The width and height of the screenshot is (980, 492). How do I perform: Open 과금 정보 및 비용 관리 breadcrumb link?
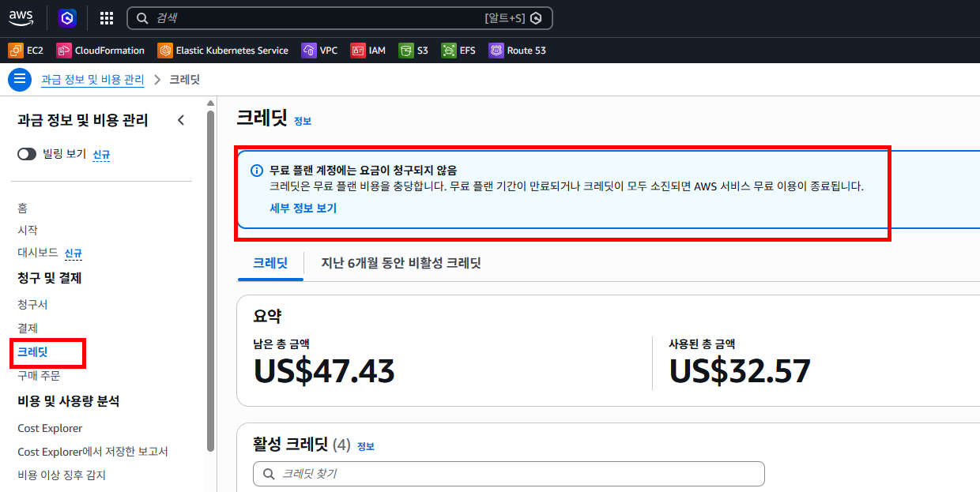[x=92, y=79]
